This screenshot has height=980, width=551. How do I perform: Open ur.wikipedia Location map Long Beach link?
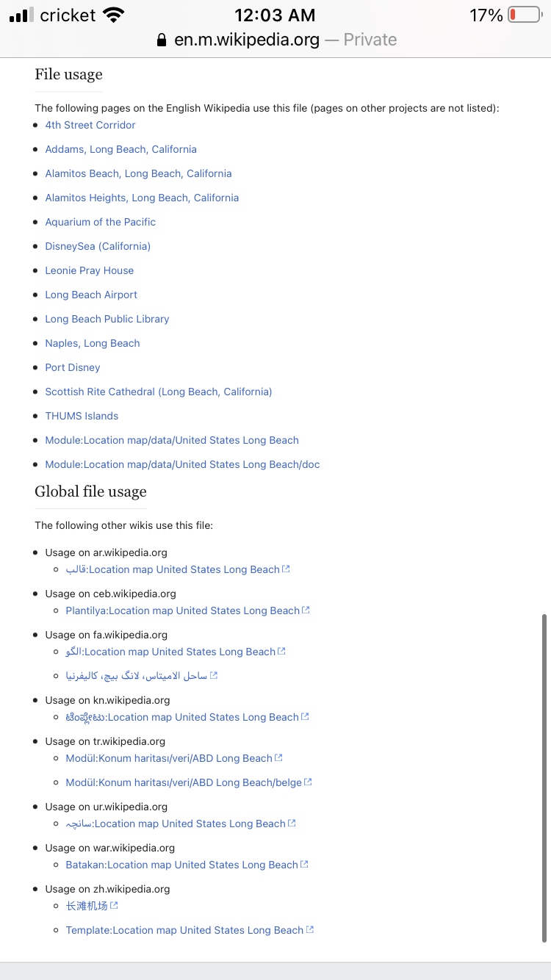point(176,824)
